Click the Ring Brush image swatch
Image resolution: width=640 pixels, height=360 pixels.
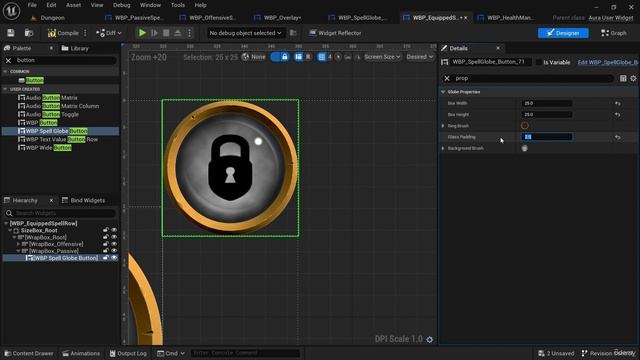pyautogui.click(x=524, y=126)
